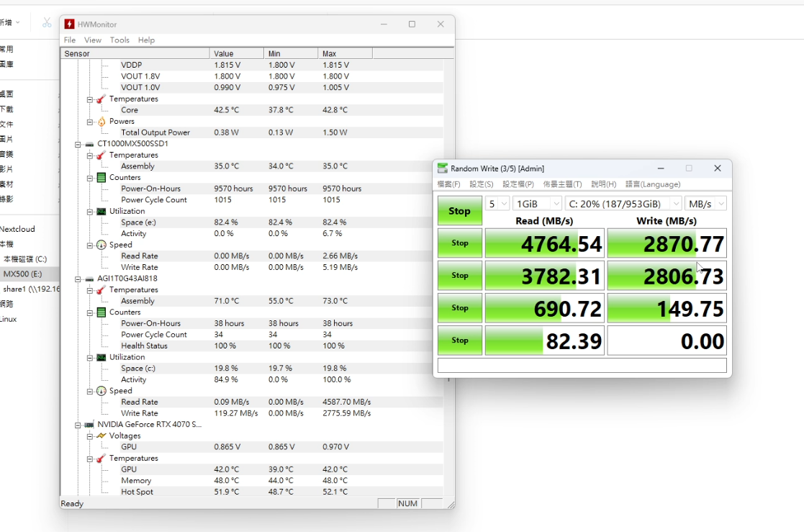Select MX500 (E:) in Explorer sidebar
The width and height of the screenshot is (804, 532).
30,274
